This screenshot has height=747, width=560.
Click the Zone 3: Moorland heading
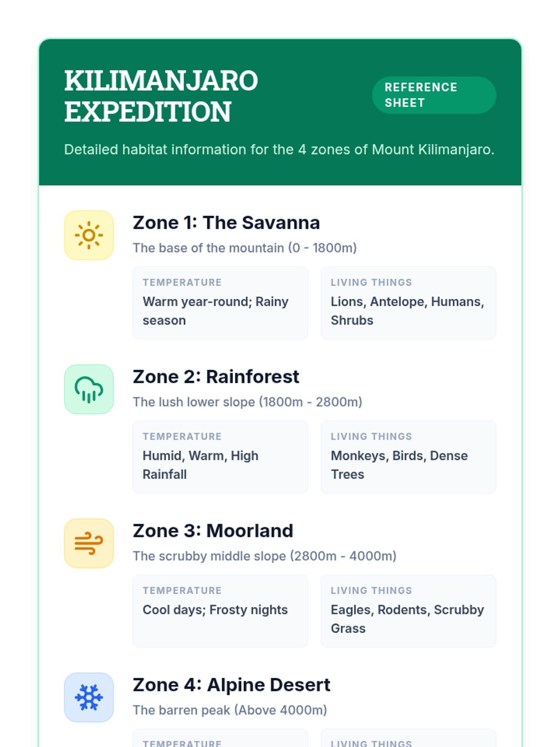[213, 531]
